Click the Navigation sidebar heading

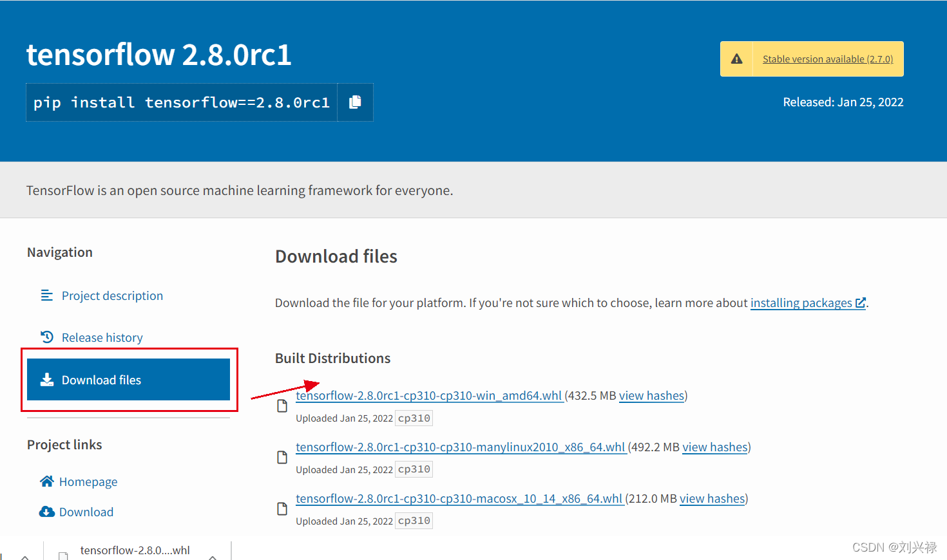(x=60, y=252)
